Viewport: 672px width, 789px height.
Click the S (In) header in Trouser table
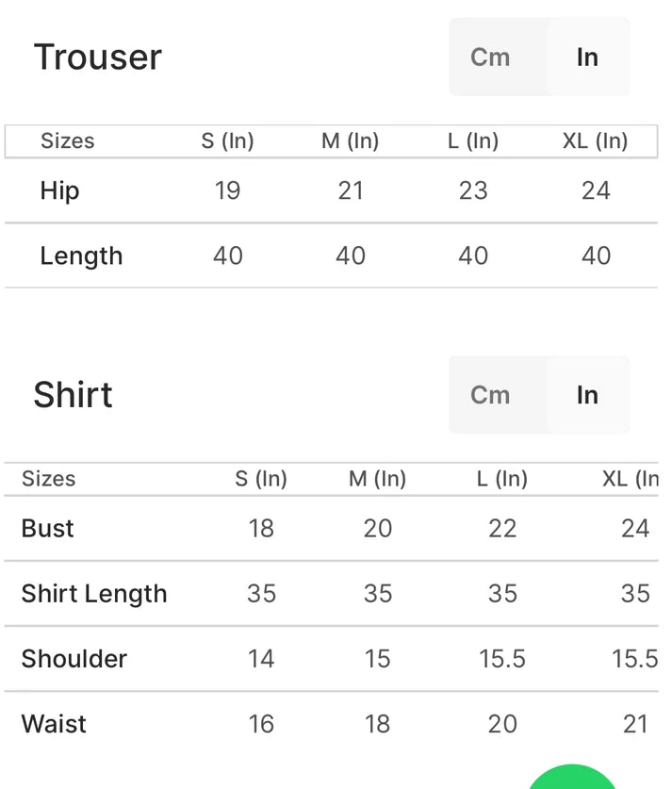click(227, 140)
